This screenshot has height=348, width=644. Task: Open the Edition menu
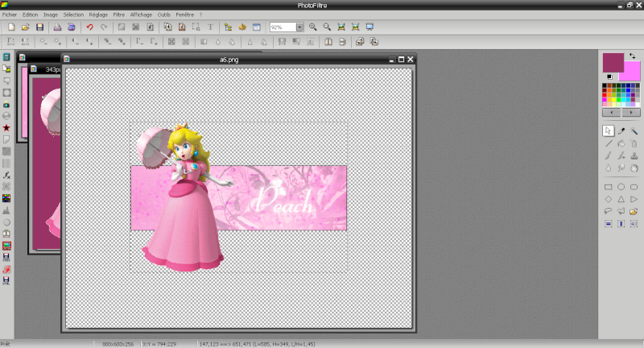[30, 14]
